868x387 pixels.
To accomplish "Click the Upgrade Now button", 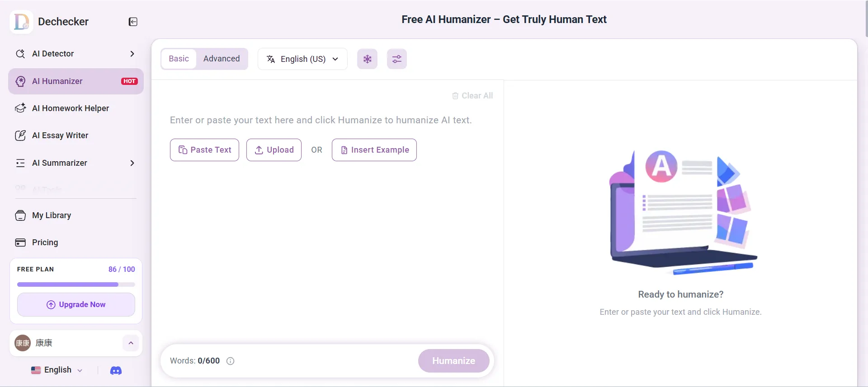I will click(76, 305).
